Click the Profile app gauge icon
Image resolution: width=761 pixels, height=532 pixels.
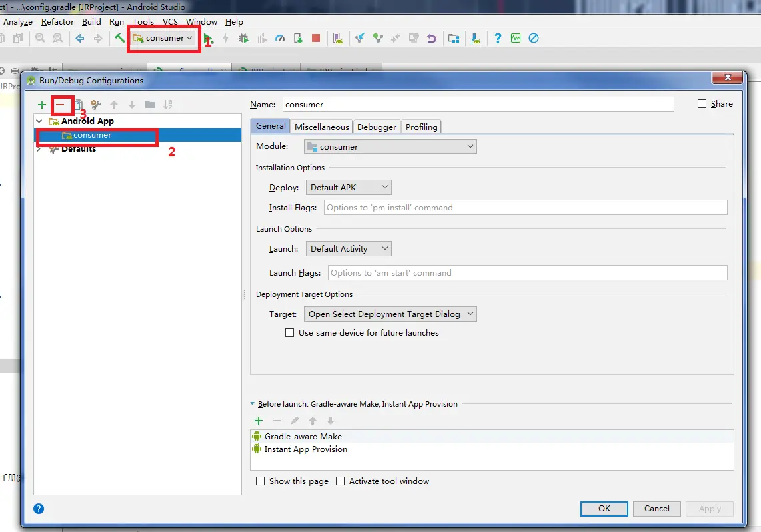point(280,38)
